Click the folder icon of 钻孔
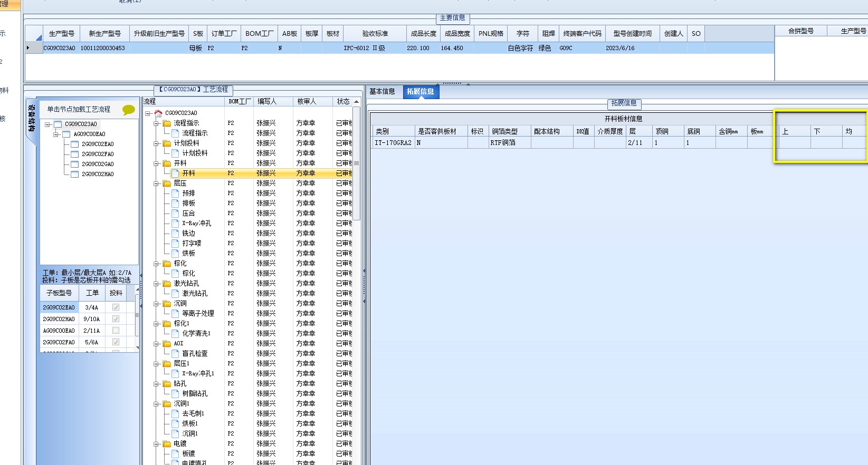868x465 pixels. click(167, 383)
